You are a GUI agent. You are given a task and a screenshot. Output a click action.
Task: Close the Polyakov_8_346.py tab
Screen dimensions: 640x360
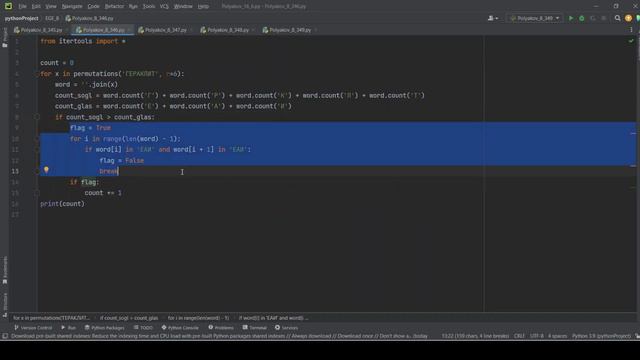click(129, 30)
